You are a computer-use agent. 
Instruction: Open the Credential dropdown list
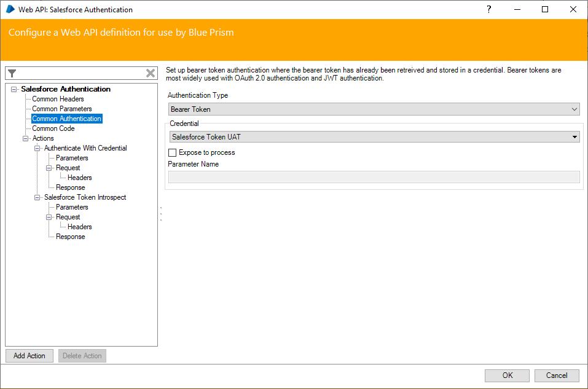pyautogui.click(x=374, y=137)
